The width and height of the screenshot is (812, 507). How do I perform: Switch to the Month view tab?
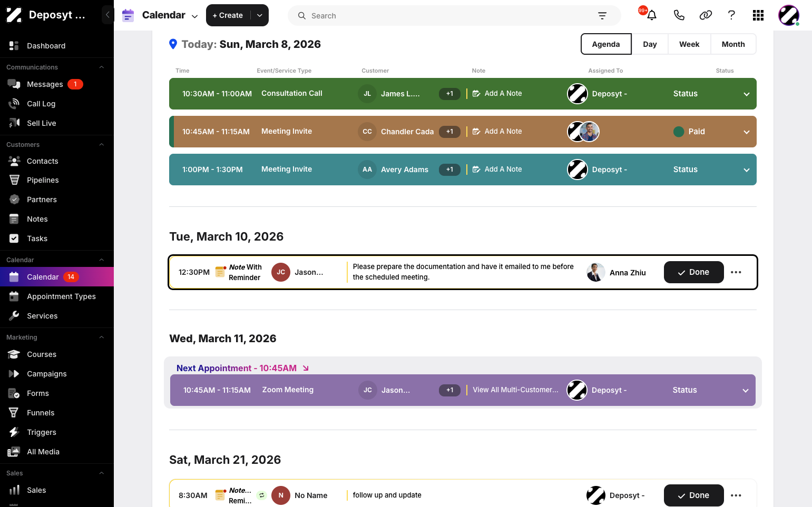coord(733,44)
